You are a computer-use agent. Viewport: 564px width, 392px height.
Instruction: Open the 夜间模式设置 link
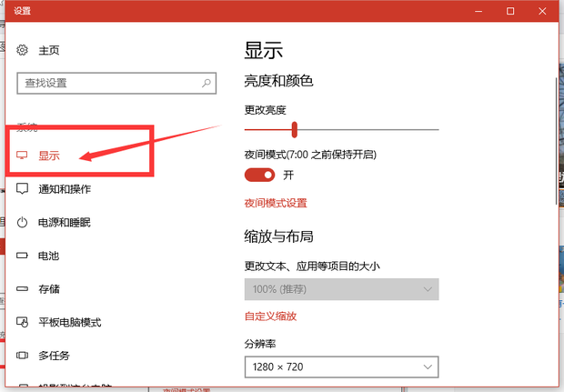pyautogui.click(x=276, y=203)
